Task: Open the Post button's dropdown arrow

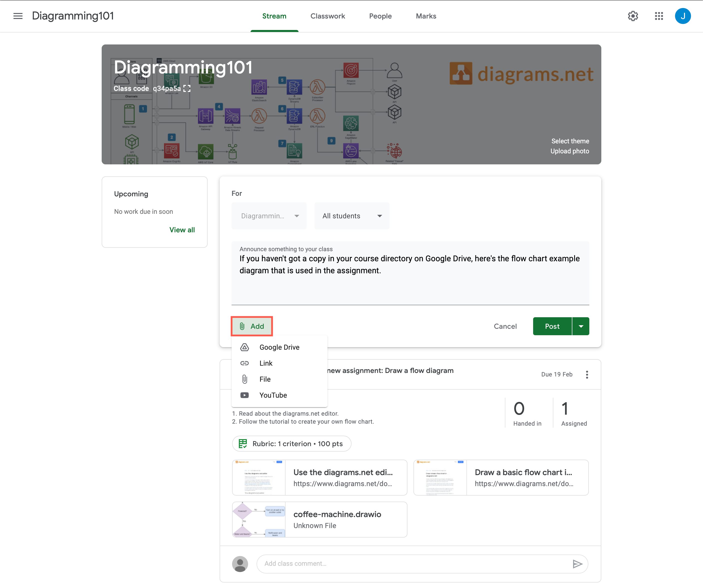Action: click(x=581, y=326)
